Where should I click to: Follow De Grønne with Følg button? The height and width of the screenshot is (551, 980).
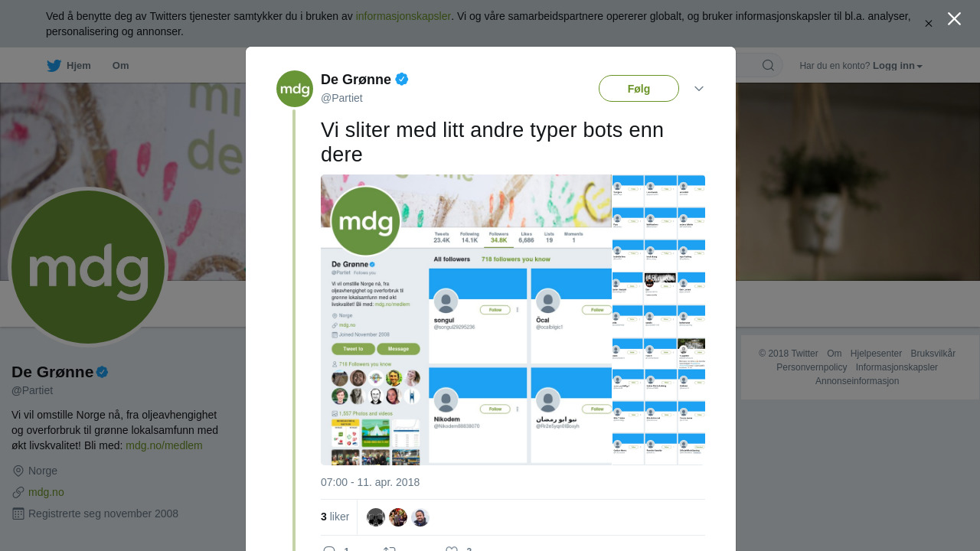639,89
